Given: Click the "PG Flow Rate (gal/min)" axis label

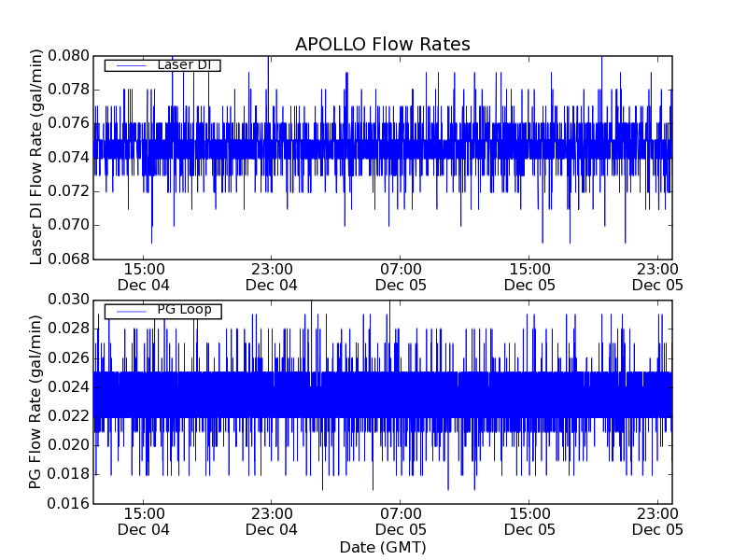Looking at the screenshot, I should point(37,401).
